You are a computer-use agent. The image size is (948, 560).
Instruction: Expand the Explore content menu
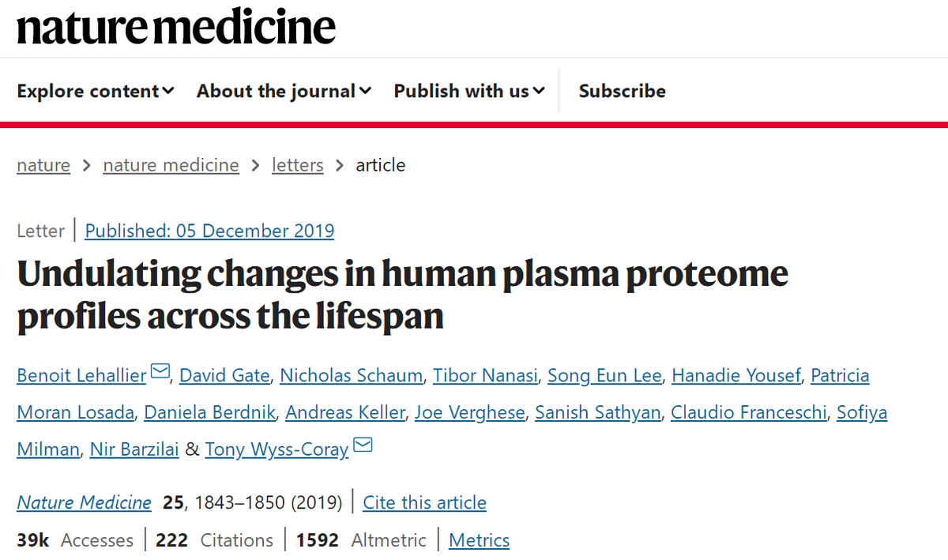pyautogui.click(x=96, y=91)
